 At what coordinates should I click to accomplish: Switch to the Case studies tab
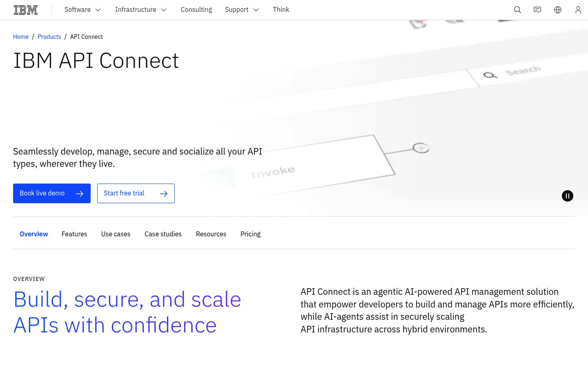point(163,234)
